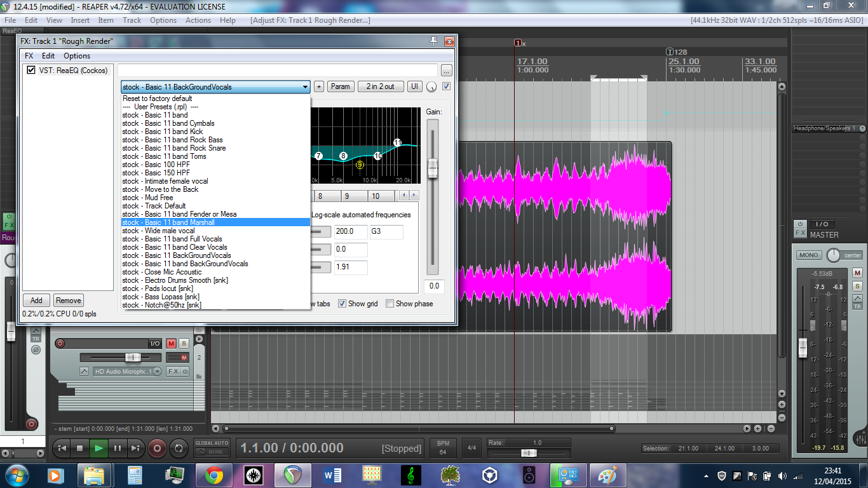
Task: Open the Track menu in menu bar
Action: 132,20
